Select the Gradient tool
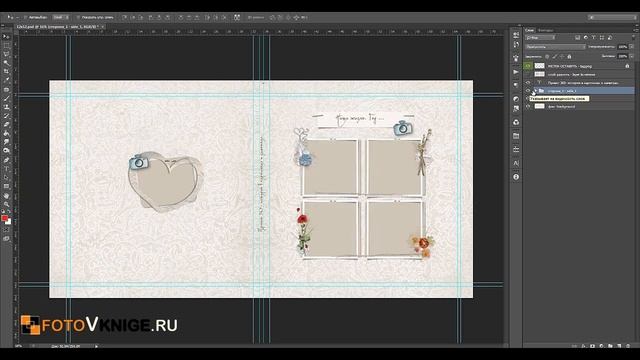Screen dimensions: 640x360 tap(6, 133)
